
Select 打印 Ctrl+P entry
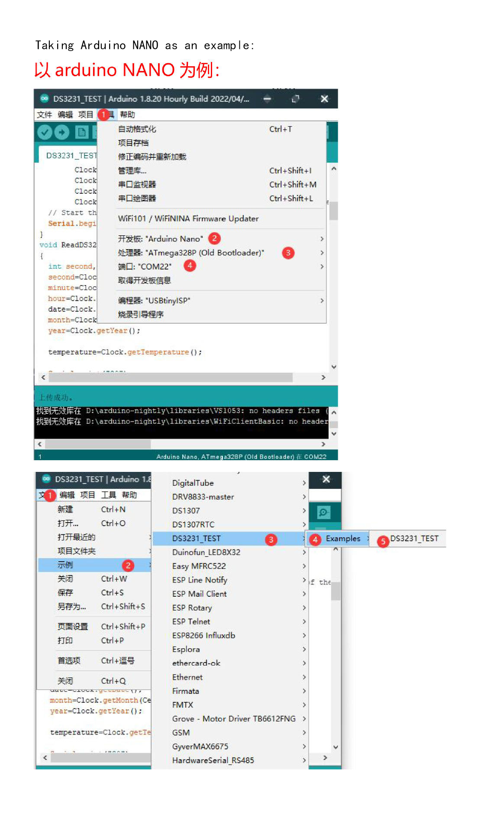point(94,640)
